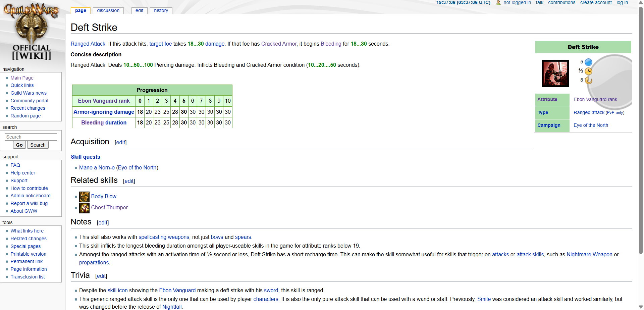Image resolution: width=644 pixels, height=310 pixels.
Task: Click Ebon Vanguard rank in Progression table
Action: [104, 101]
